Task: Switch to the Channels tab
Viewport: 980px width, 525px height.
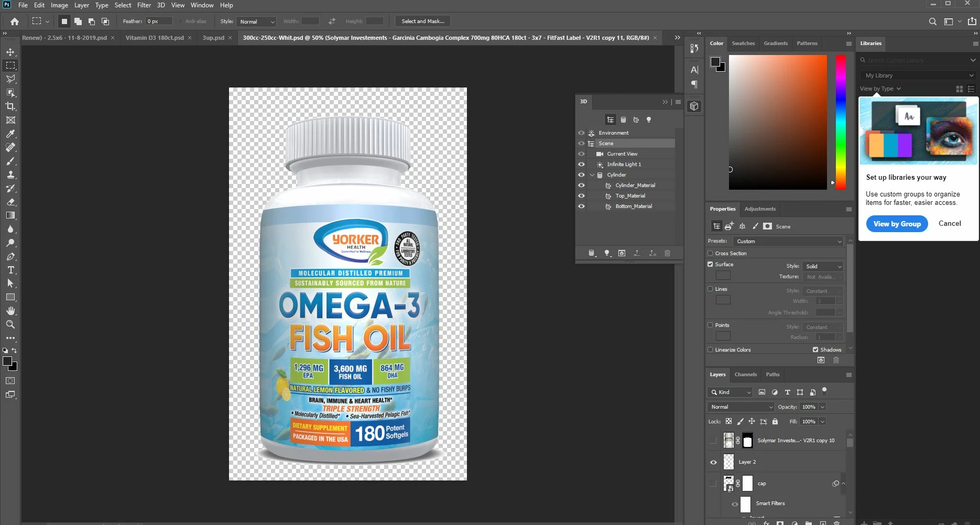Action: pos(745,374)
